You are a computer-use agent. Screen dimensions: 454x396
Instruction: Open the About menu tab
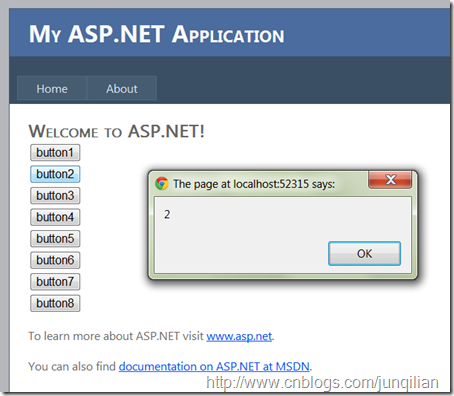tap(122, 89)
